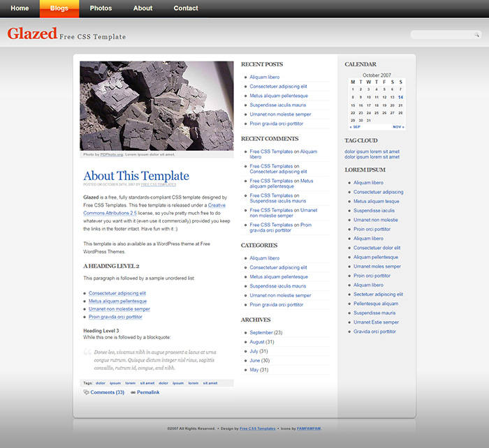Open Suspendisse mauris under Lorem Ipsum
Screen dimensions: 489x448
[x=374, y=313]
